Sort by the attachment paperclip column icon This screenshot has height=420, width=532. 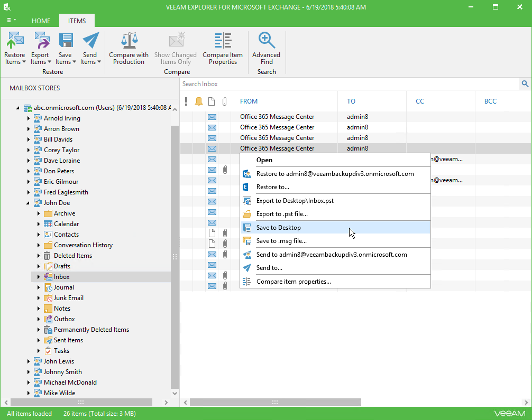pyautogui.click(x=224, y=101)
